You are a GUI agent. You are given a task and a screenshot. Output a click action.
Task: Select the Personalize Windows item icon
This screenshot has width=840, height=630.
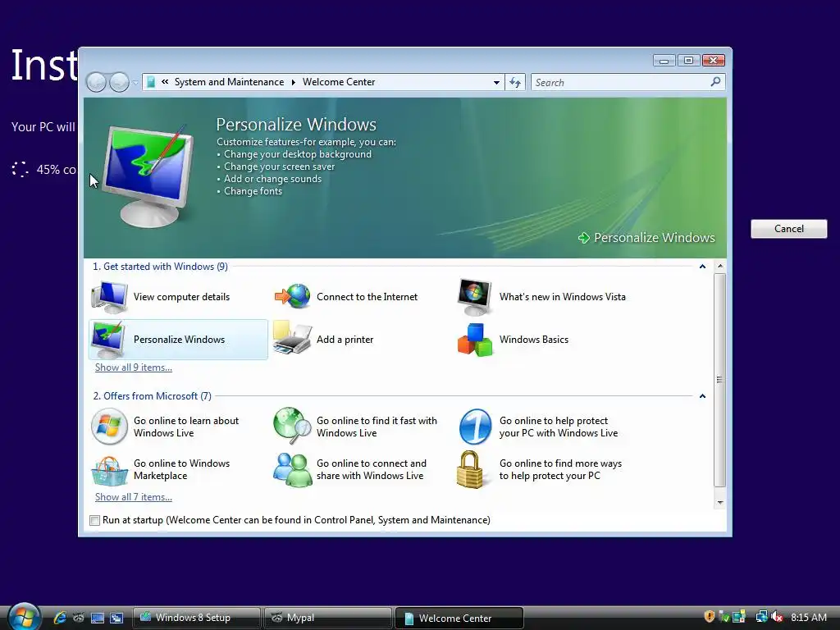tap(109, 340)
